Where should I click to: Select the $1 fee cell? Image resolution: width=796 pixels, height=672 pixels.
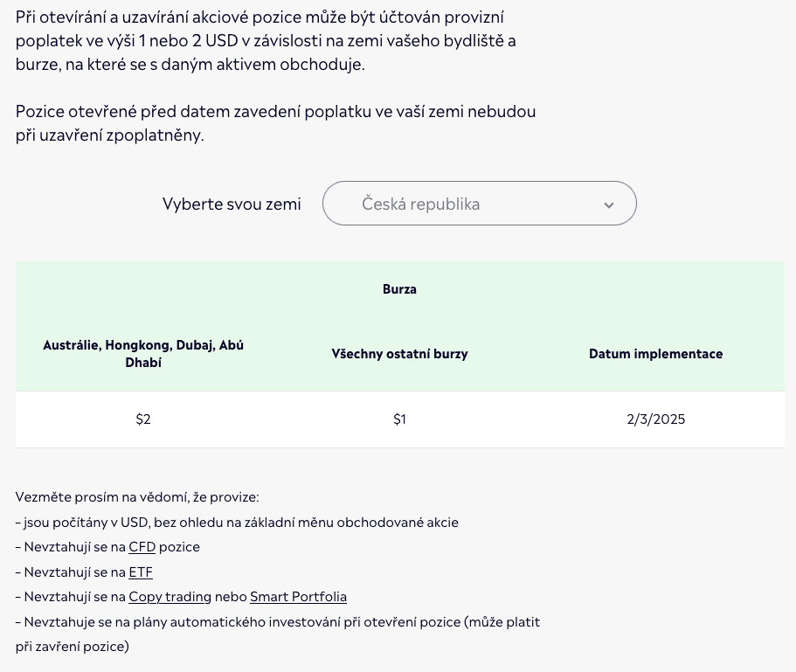coord(399,419)
